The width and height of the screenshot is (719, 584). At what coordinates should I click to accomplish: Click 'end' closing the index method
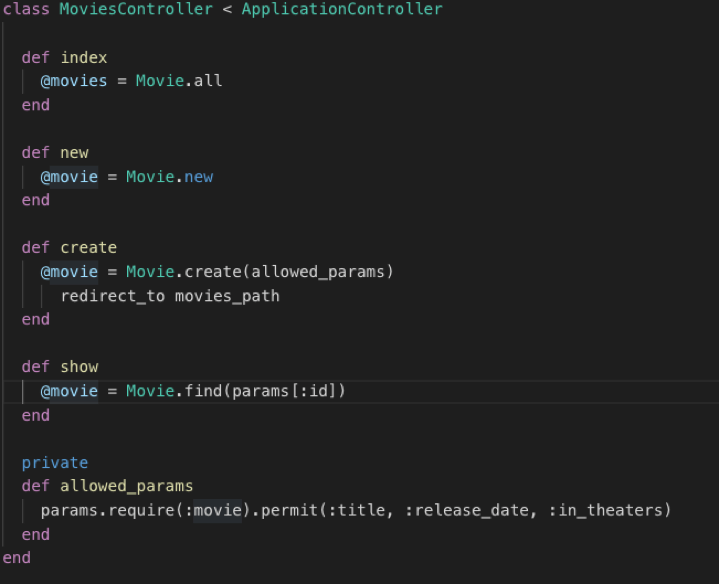[36, 105]
